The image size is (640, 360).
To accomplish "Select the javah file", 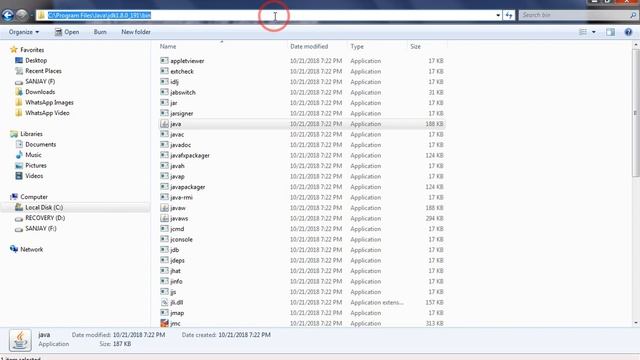I will pos(177,166).
